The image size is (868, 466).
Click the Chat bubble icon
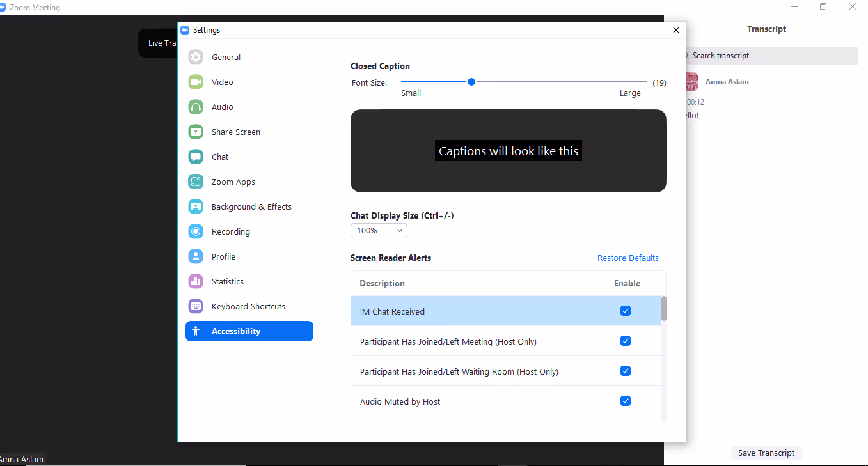[196, 157]
